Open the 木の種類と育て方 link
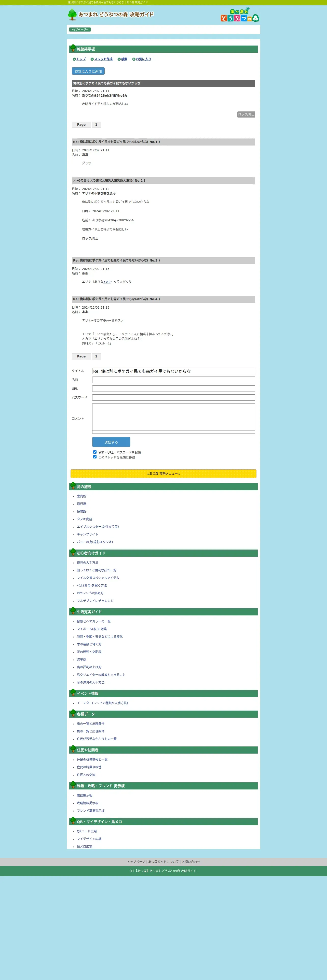 click(89, 644)
